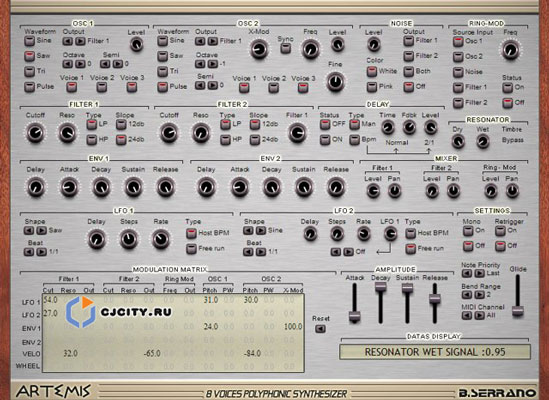Enable OSC 2 Sync switch
Screen dimensions: 549x400
[285, 48]
